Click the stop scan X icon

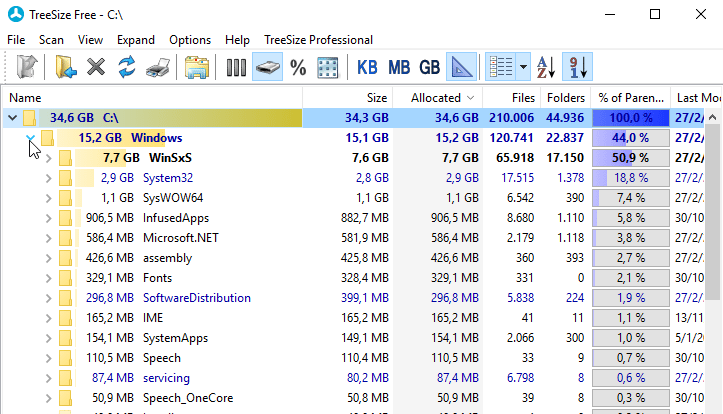coord(96,68)
